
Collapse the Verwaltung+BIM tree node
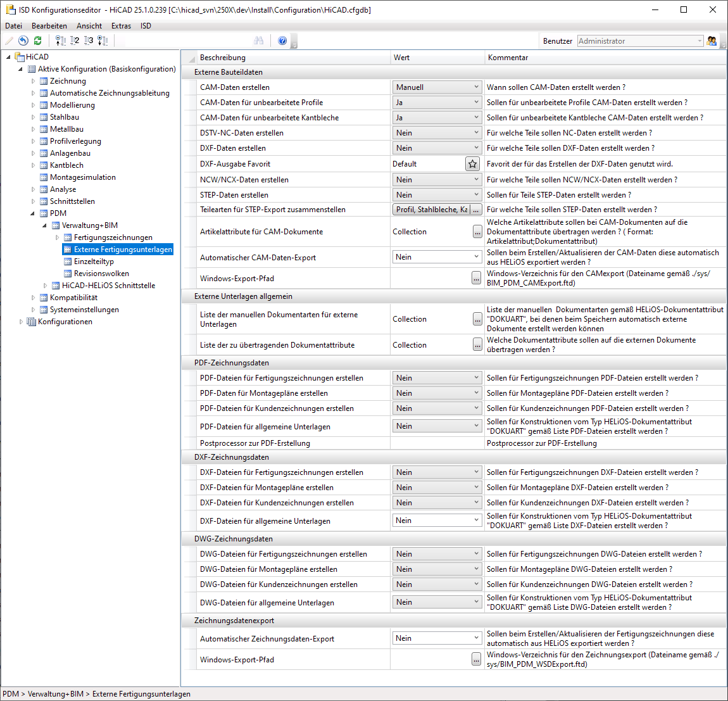(44, 226)
